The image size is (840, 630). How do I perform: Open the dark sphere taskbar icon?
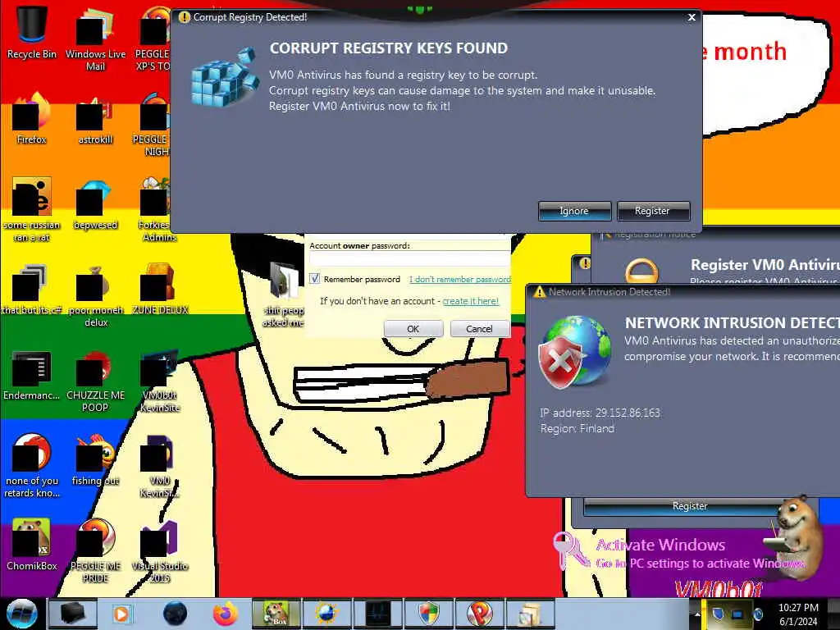coord(175,614)
